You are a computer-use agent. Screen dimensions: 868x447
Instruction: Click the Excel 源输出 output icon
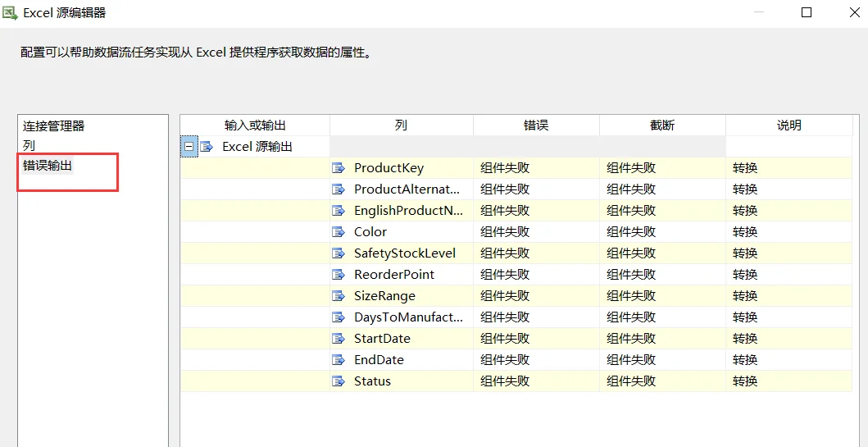tap(207, 147)
